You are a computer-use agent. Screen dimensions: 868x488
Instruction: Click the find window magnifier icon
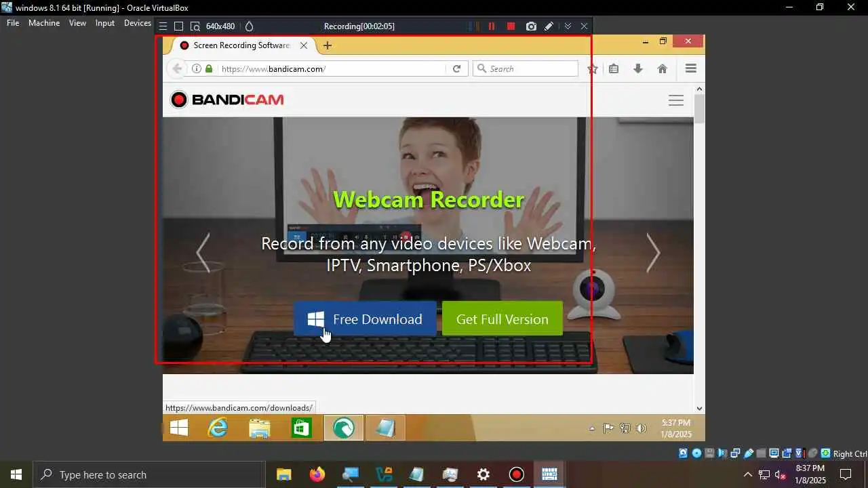pos(195,26)
